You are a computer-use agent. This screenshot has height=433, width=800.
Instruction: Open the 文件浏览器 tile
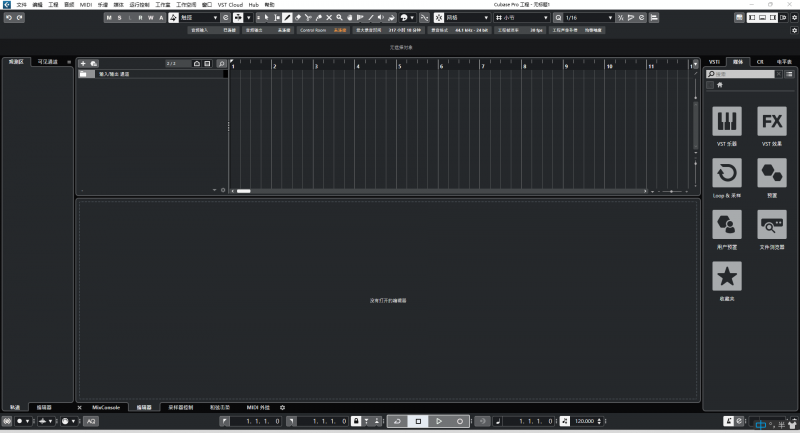(x=772, y=224)
